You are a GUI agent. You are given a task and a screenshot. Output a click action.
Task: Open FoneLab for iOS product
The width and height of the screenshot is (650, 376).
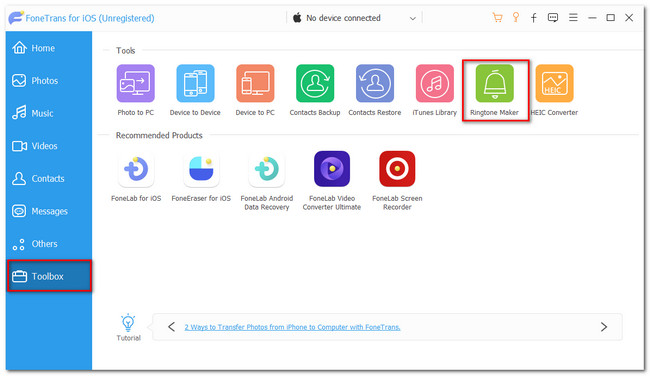point(136,169)
